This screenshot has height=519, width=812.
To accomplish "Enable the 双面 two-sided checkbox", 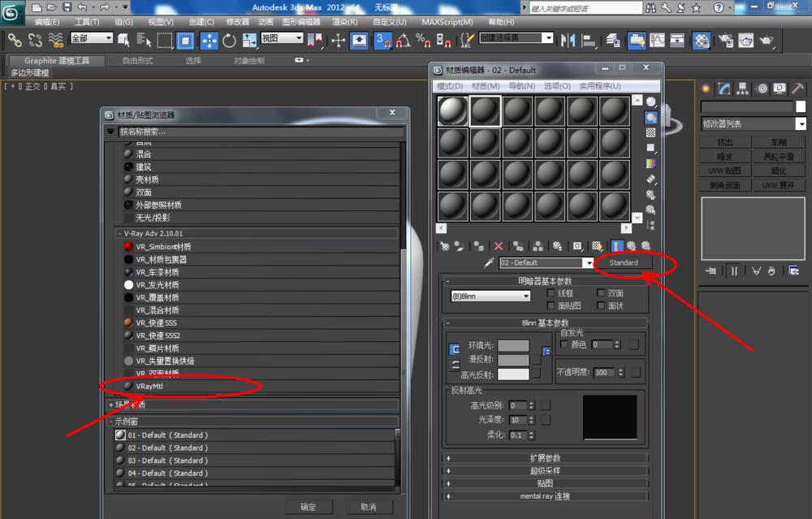I will pos(601,293).
